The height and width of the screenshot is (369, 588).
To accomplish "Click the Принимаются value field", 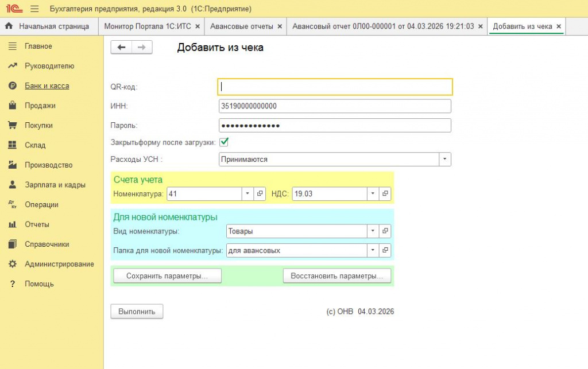I will tap(329, 159).
